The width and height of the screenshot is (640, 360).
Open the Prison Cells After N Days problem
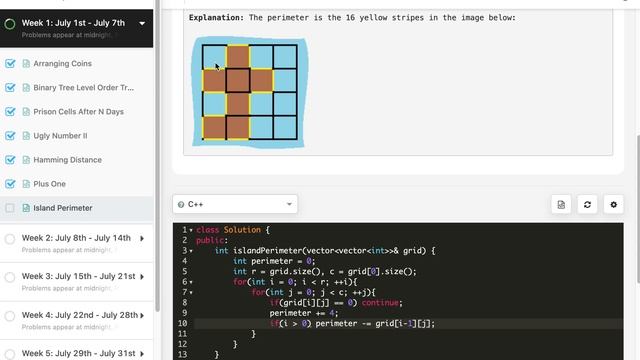(x=78, y=112)
